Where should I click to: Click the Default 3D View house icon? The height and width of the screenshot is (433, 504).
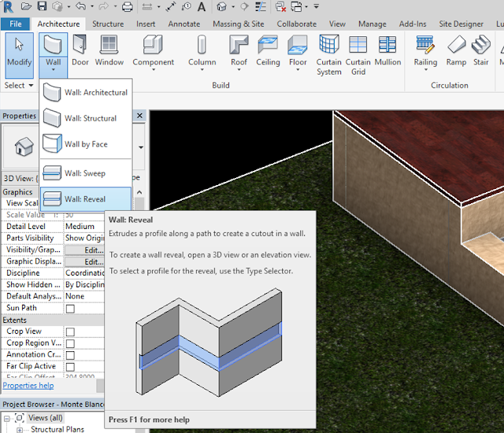tap(221, 6)
